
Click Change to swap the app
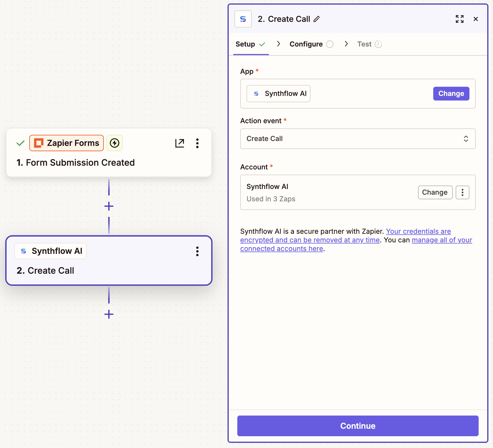click(451, 93)
